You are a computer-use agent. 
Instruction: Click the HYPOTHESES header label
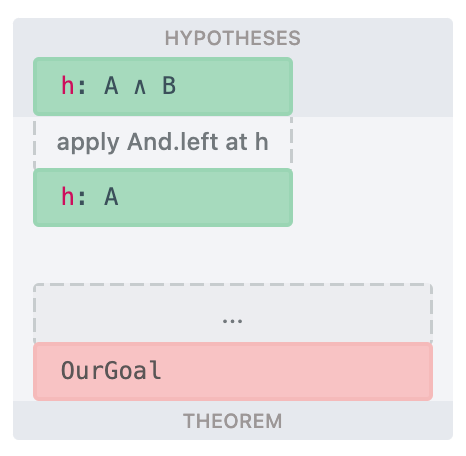(x=233, y=38)
